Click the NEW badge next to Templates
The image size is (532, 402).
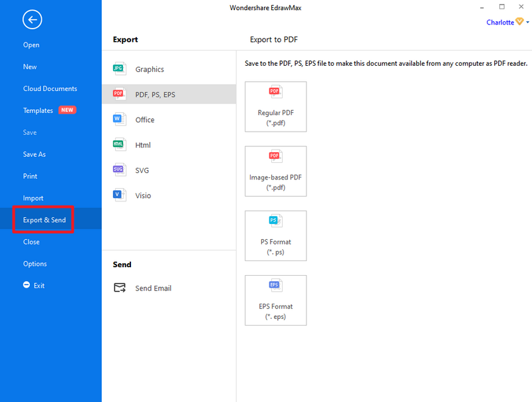pyautogui.click(x=67, y=110)
